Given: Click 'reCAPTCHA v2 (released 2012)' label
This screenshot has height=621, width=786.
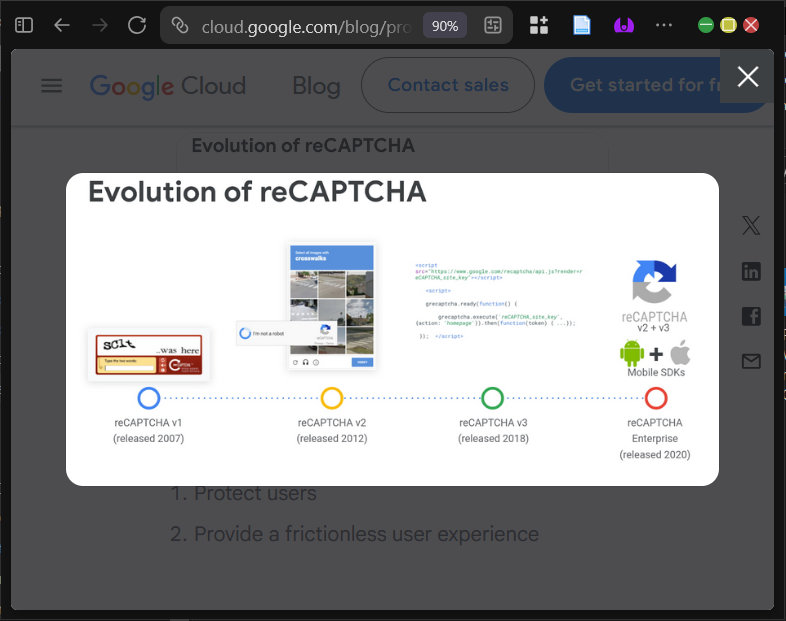Looking at the screenshot, I should (x=332, y=431).
